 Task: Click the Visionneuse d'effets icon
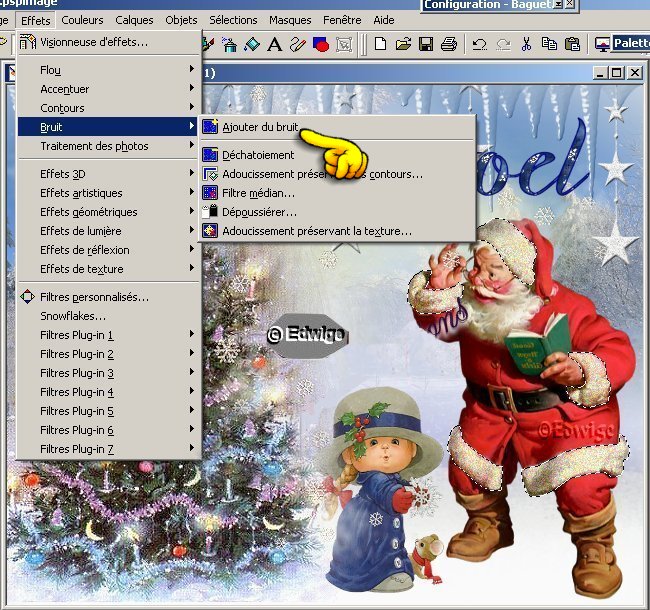pyautogui.click(x=28, y=42)
